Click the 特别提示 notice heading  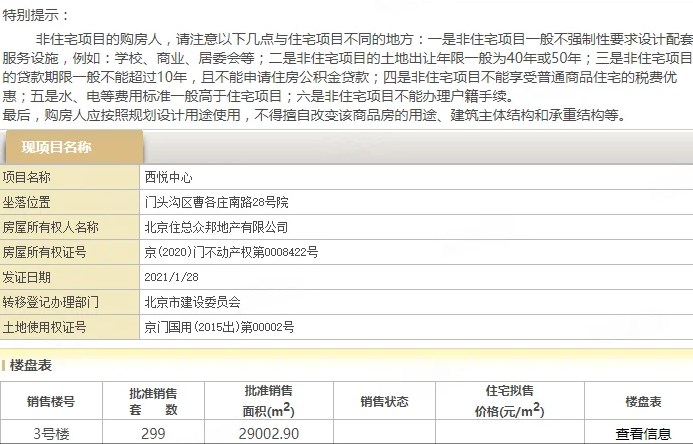[x=36, y=15]
